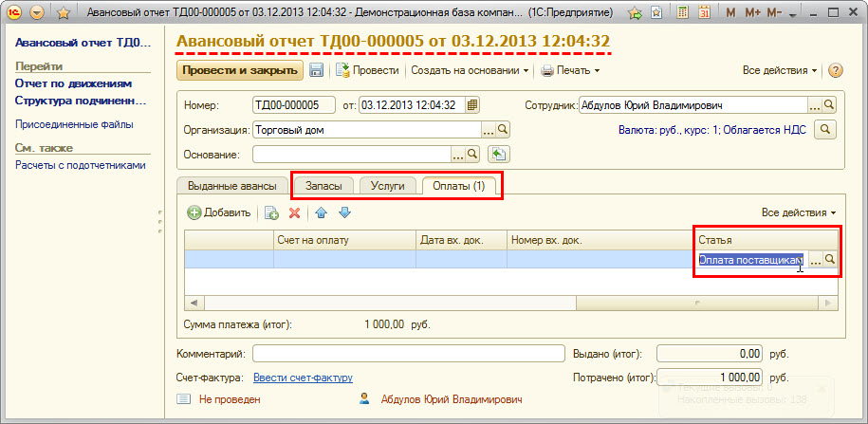868x424 pixels.
Task: Click the Комментарий input field
Action: tap(408, 354)
